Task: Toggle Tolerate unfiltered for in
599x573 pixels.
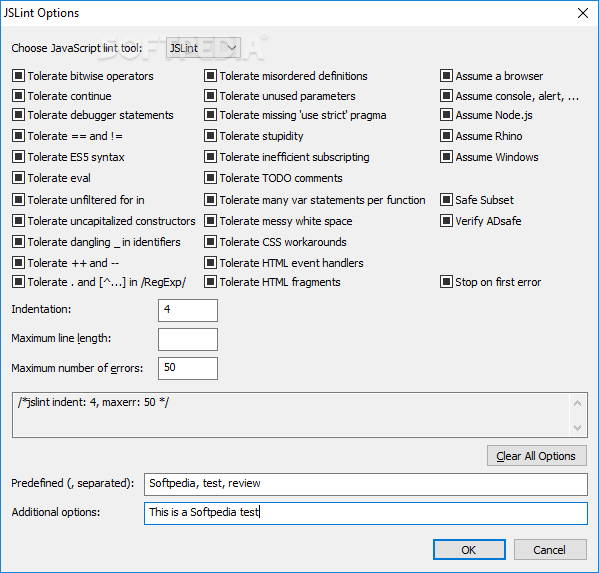Action: point(18,199)
